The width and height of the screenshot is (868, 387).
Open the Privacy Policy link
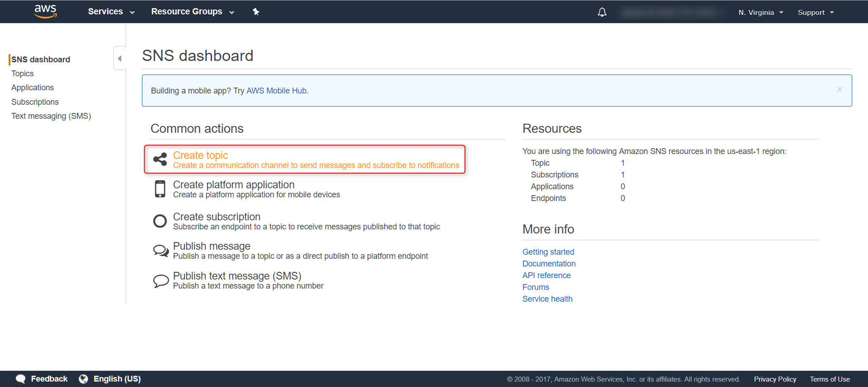click(x=775, y=379)
